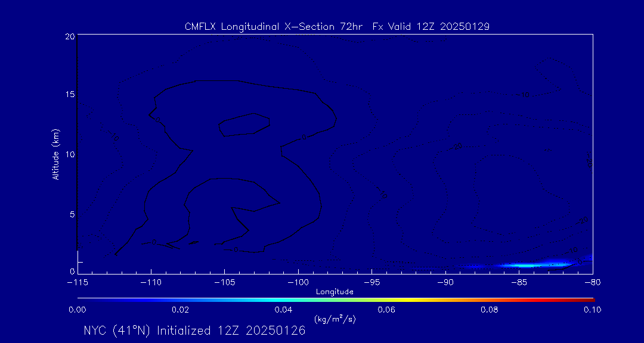Click the altitude tick label 20
644x343 pixels.
click(x=69, y=36)
